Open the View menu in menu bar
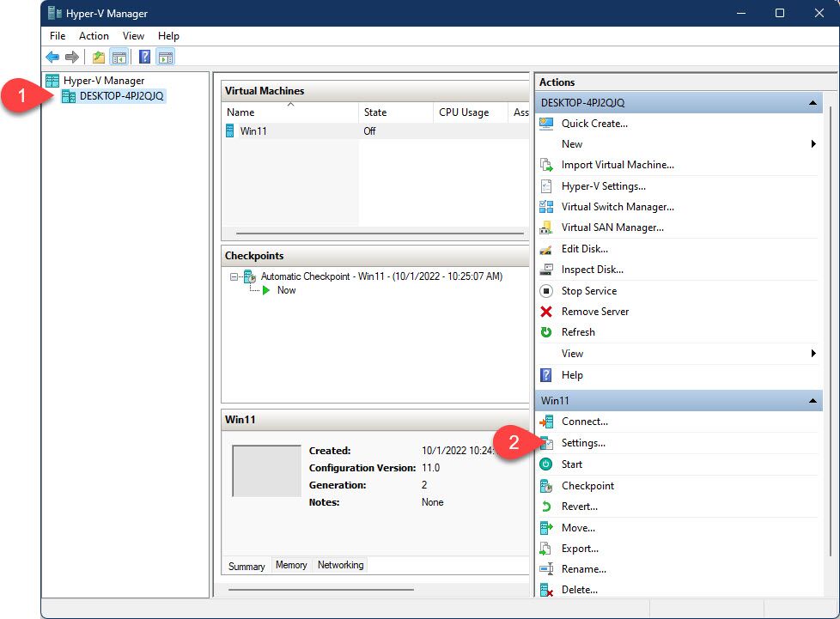Screen dimensions: 840x619 coord(133,36)
